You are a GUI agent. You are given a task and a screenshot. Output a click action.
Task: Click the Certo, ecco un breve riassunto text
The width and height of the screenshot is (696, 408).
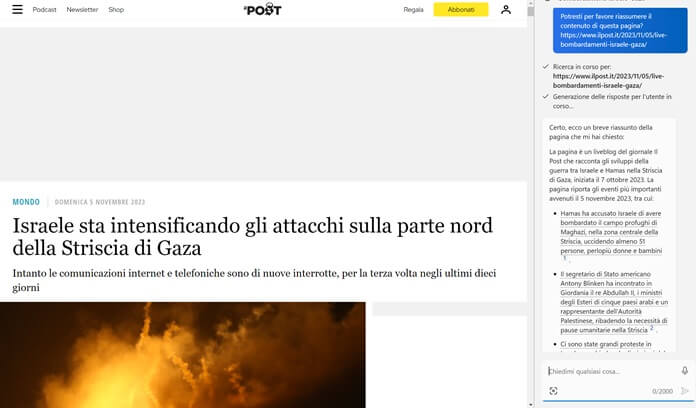601,132
